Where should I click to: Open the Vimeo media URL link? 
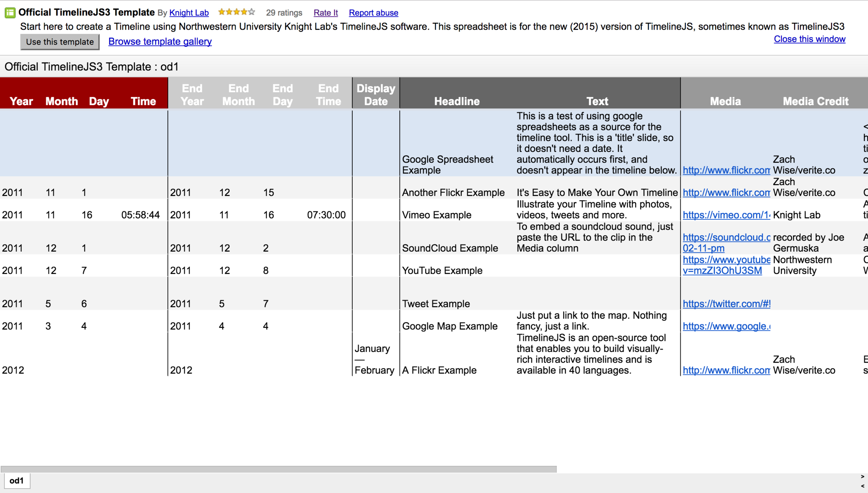[726, 215]
